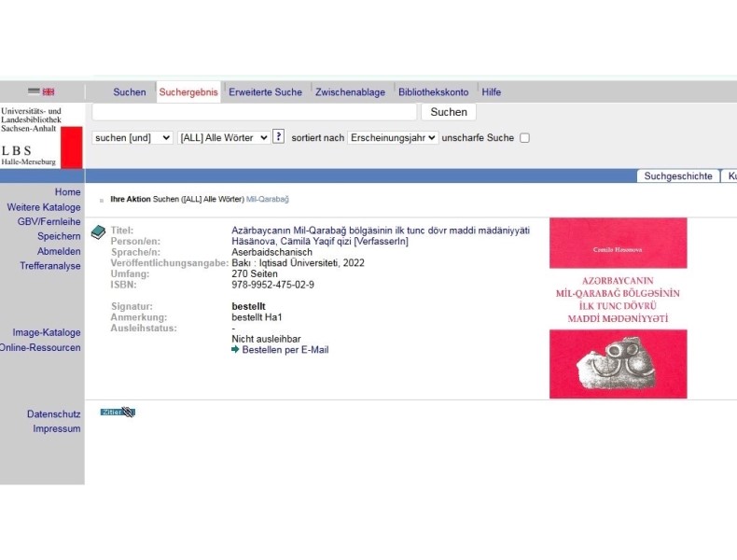Open the Zwischenablage tab

(350, 92)
